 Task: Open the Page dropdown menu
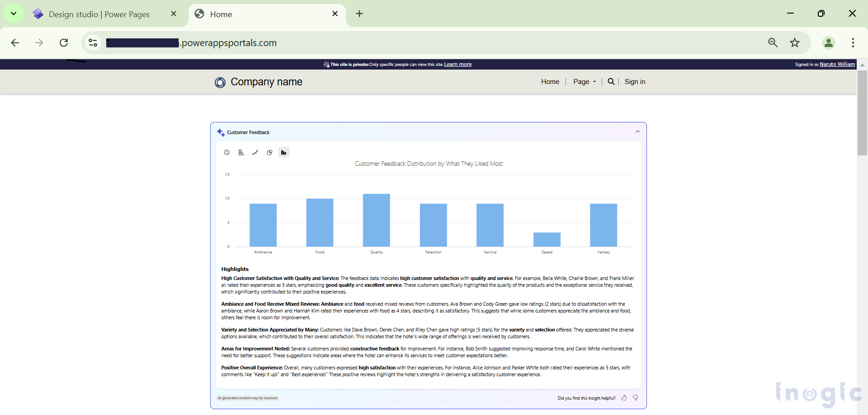[584, 82]
